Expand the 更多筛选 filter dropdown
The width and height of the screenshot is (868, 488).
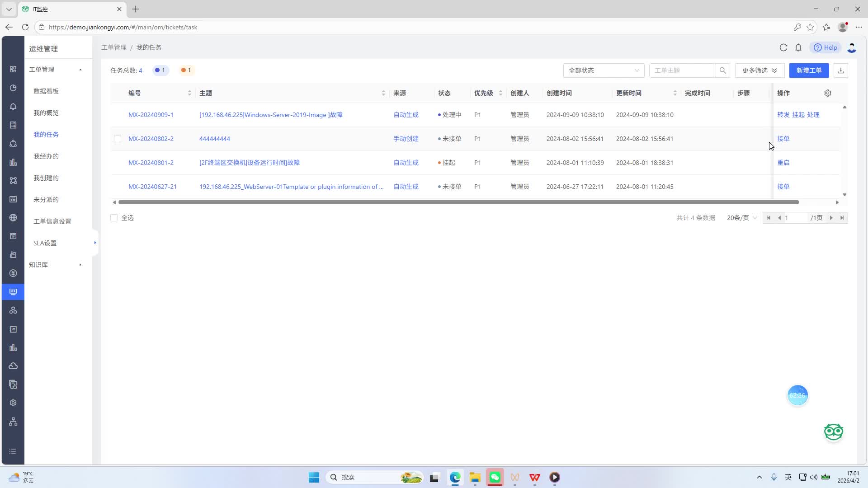(x=759, y=70)
